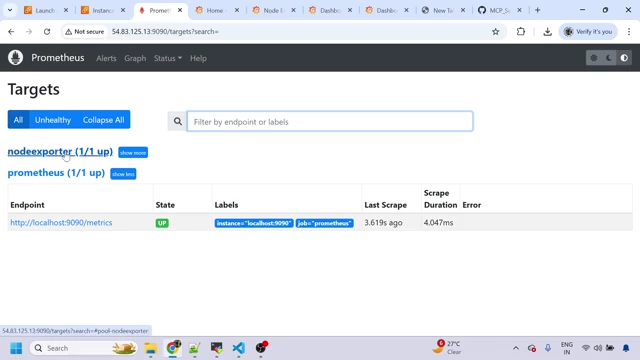This screenshot has height=360, width=640.
Task: Open the Alerts page
Action: click(106, 58)
